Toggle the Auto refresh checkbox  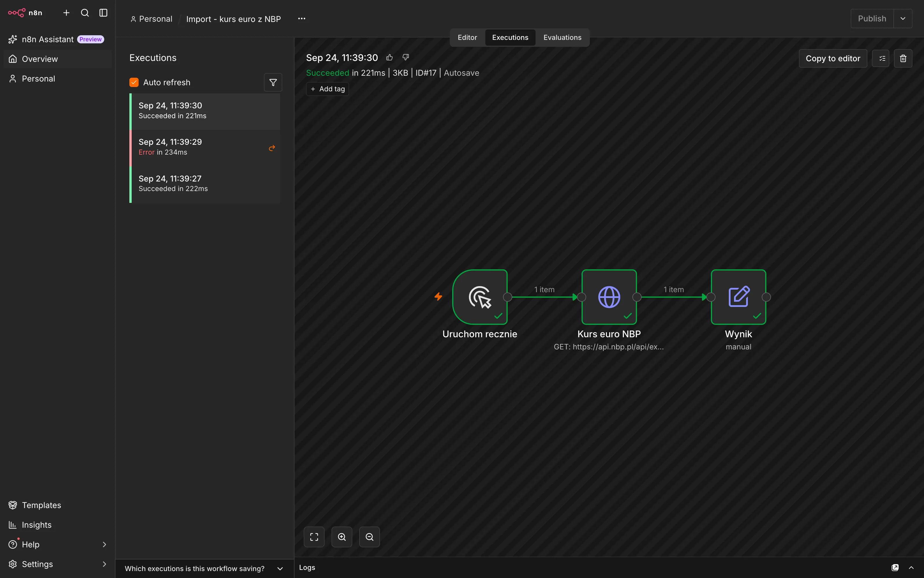point(134,82)
